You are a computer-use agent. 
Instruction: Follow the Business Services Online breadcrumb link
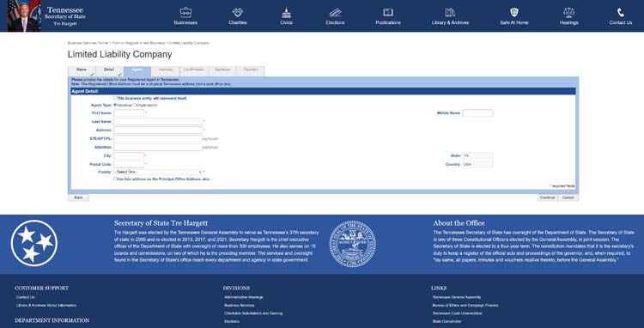[x=88, y=43]
